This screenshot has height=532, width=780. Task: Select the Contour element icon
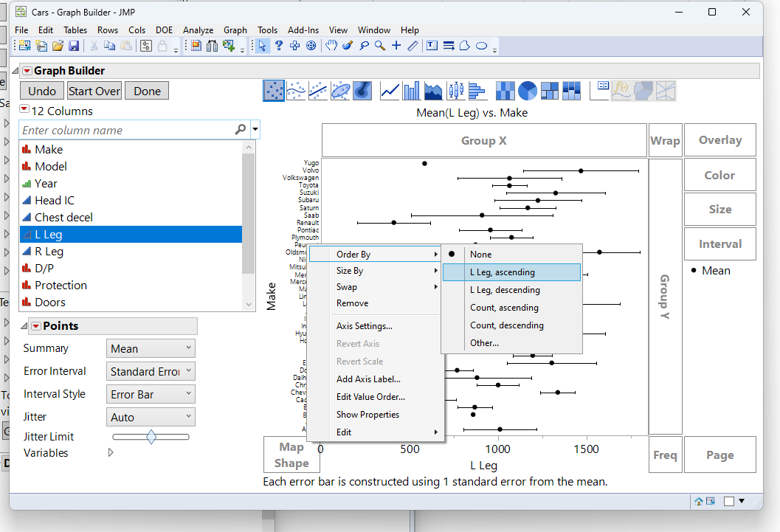(x=362, y=91)
